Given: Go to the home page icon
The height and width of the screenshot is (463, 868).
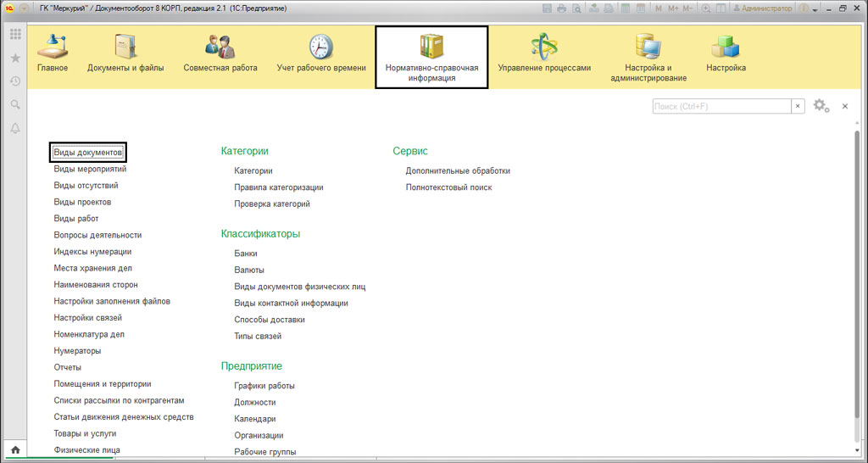Looking at the screenshot, I should [14, 450].
